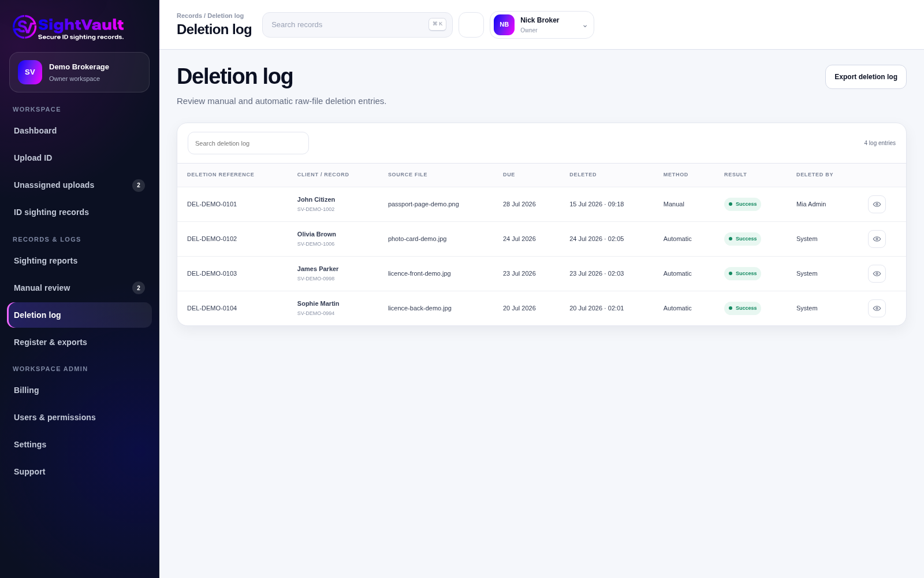Open Manual review
The width and height of the screenshot is (924, 578).
[79, 288]
